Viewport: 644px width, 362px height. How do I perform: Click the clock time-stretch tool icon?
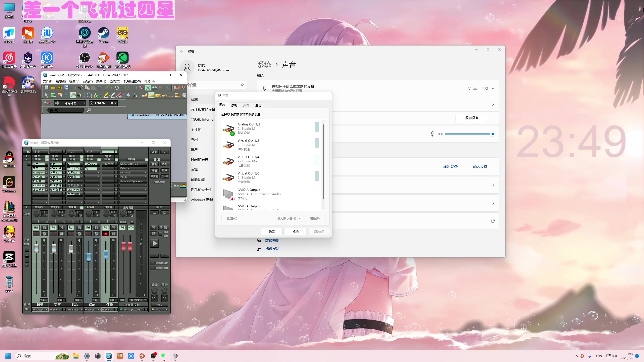point(89,95)
